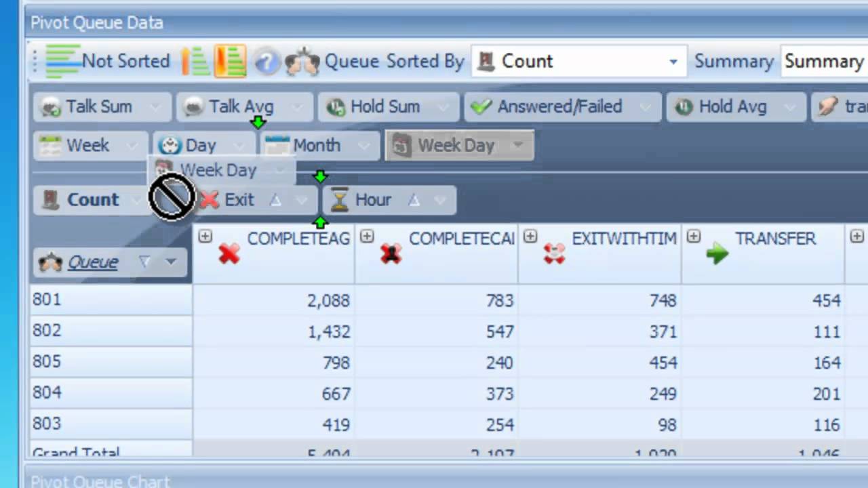Click the Answered/Failed green check icon
Viewport: 868px width, 488px height.
[481, 106]
